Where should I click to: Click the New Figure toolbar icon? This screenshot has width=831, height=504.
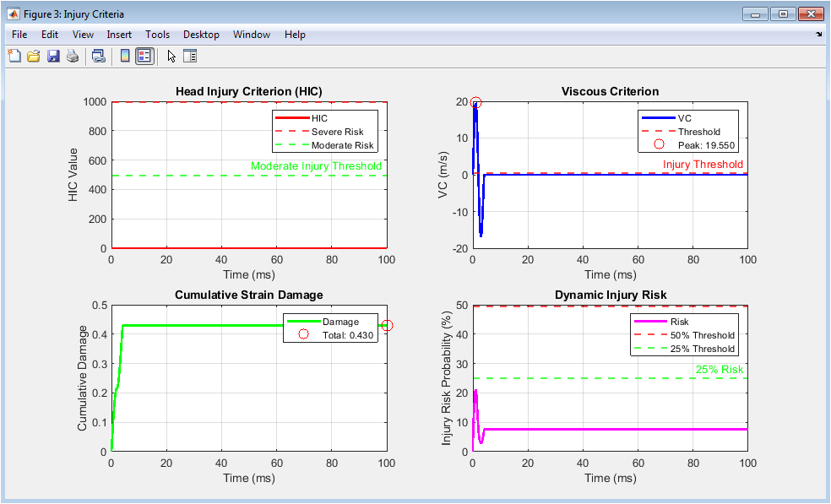click(x=14, y=57)
